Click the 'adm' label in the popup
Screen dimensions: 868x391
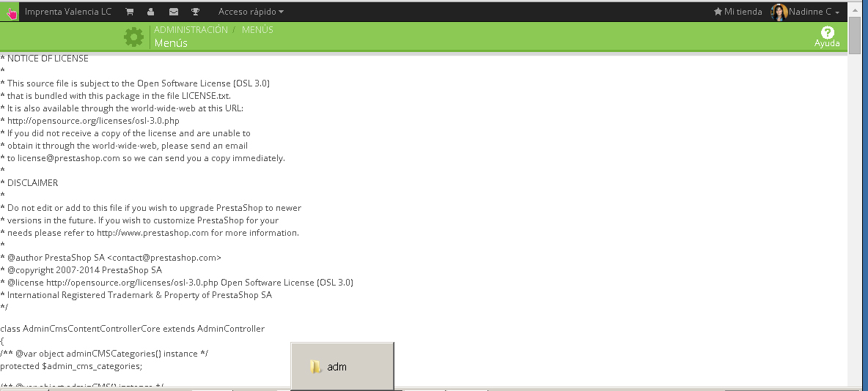pyautogui.click(x=336, y=367)
